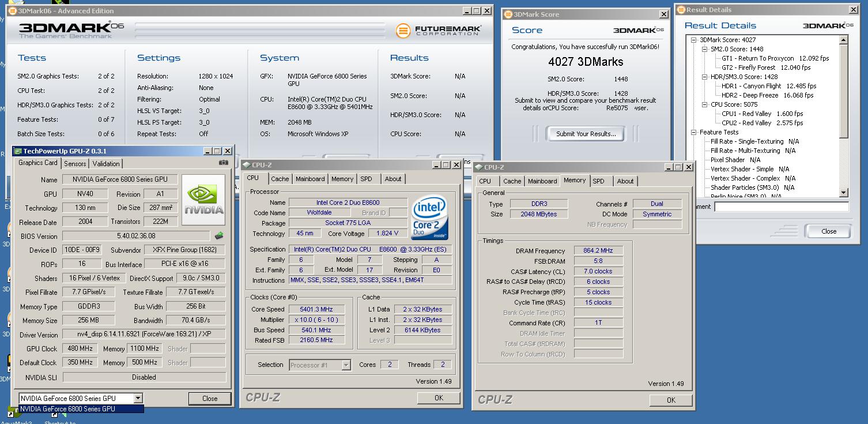Viewport: 868px width, 424px height.
Task: Click the 3DMark06 Gamers' Benchmark logo
Action: point(71,31)
